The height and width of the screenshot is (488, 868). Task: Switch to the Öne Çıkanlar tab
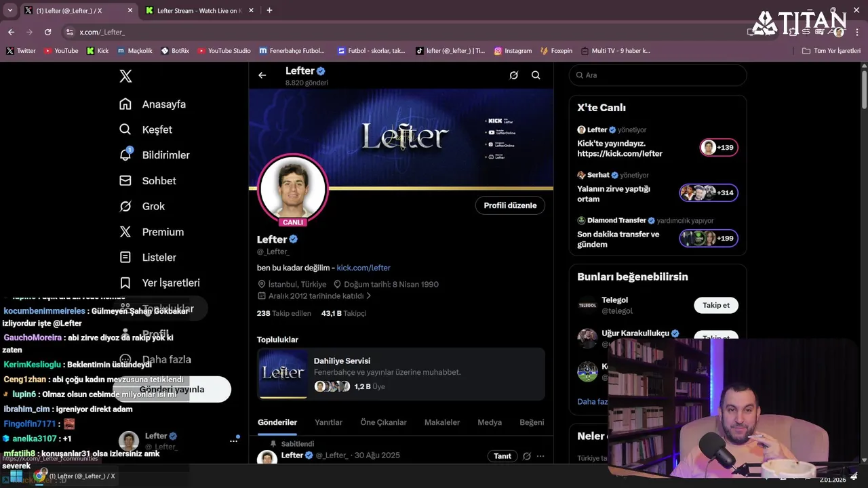(383, 422)
